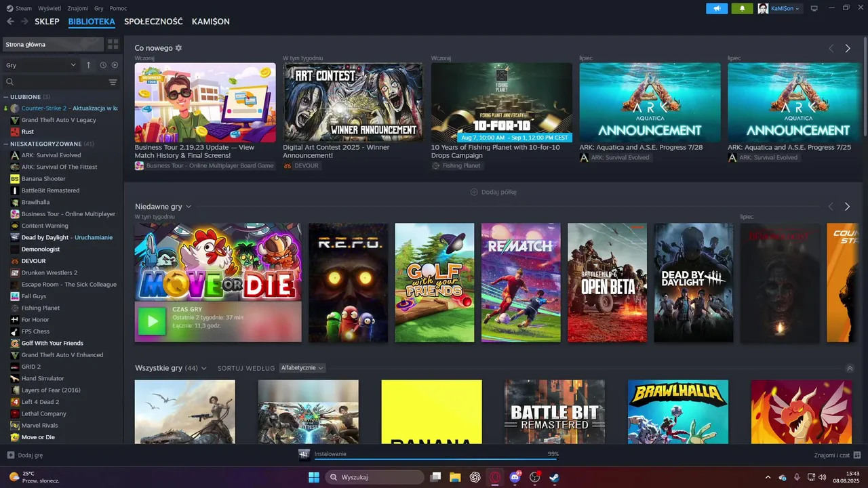Screen dimensions: 868x488
Task: Open the Wszystkie gry shelf dropdown
Action: pos(203,368)
